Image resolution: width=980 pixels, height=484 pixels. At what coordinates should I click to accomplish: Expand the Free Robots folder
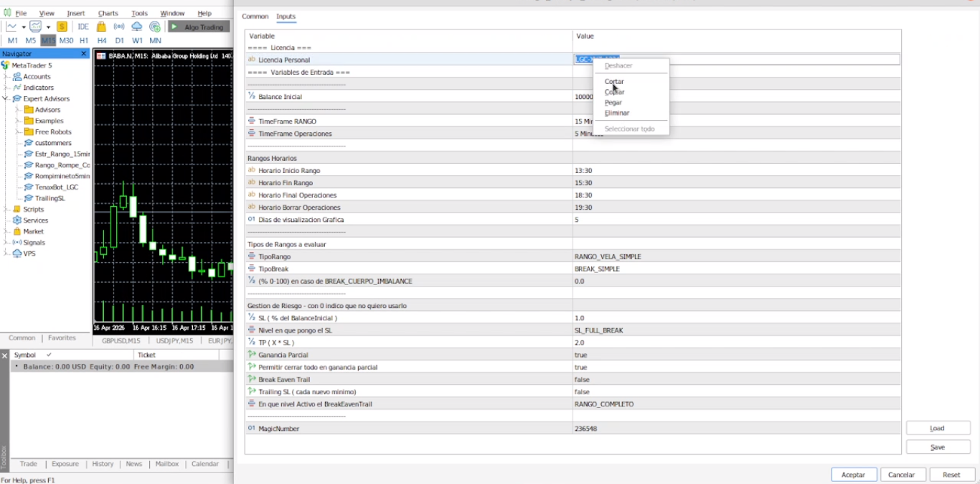17,132
